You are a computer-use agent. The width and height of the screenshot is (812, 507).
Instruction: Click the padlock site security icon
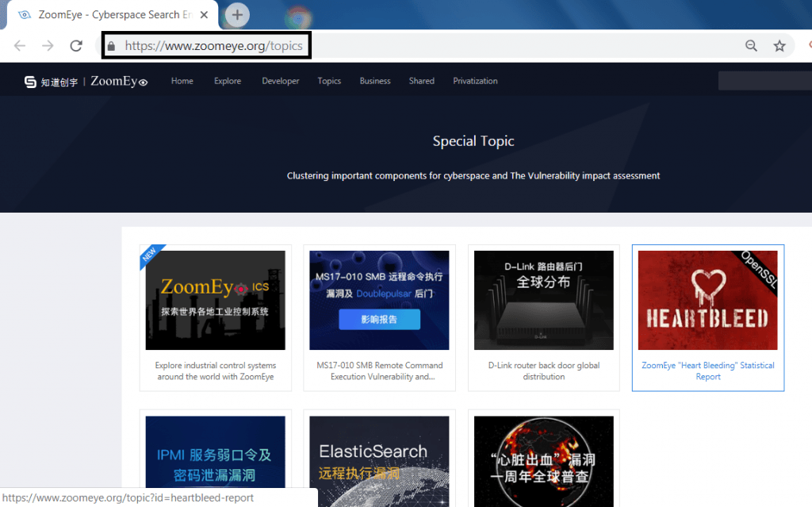coord(111,46)
